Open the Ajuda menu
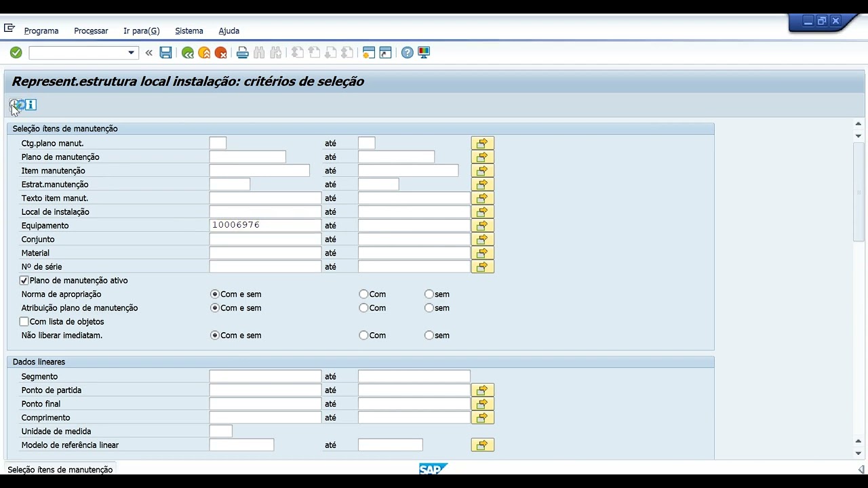868x488 pixels. (229, 30)
